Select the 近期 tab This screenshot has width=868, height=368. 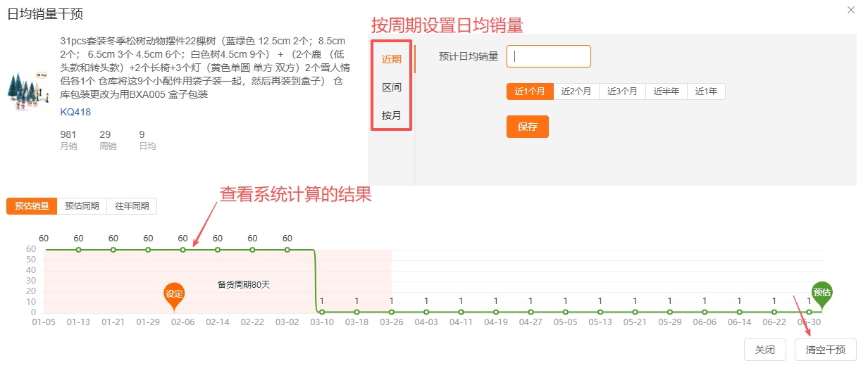coord(392,59)
